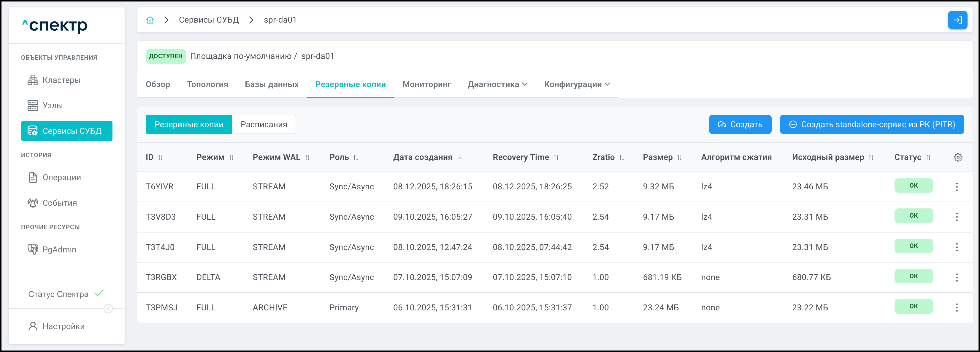Expand the Диагностика dropdown tab
Image resolution: width=980 pixels, height=352 pixels.
[x=497, y=84]
